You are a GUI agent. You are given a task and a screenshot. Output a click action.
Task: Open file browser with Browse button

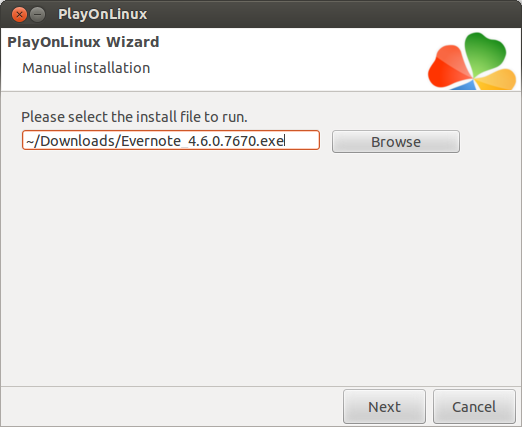click(x=396, y=142)
